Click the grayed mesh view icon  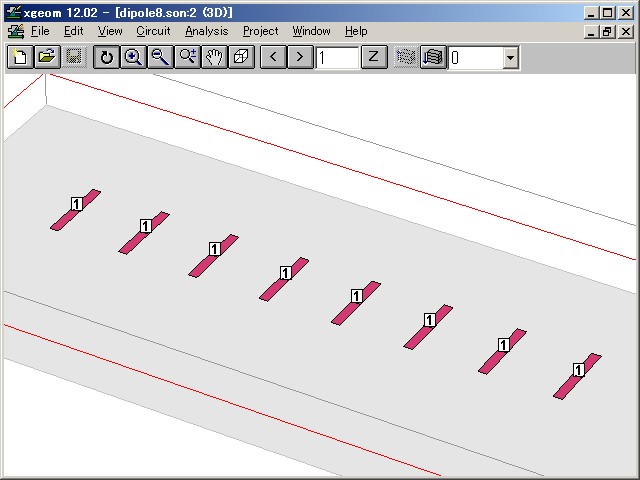point(406,57)
